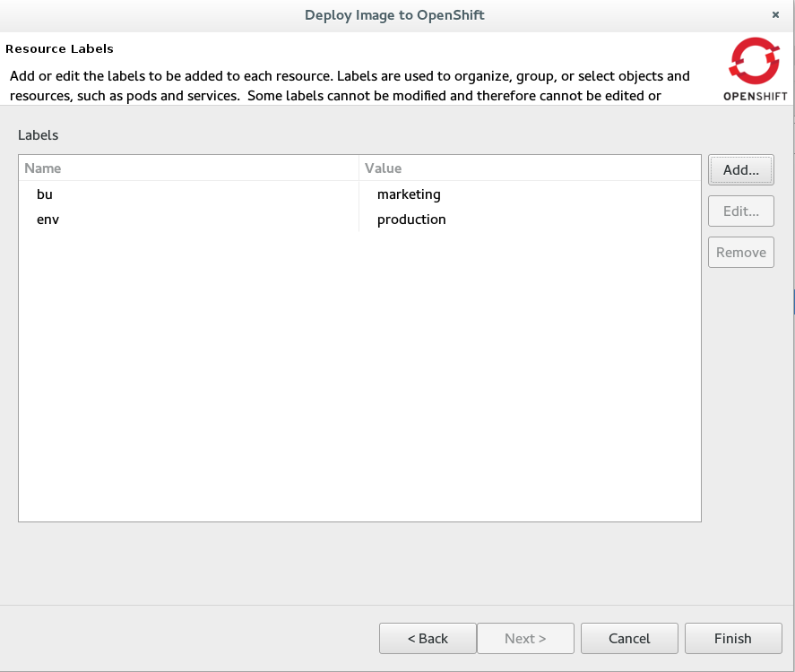This screenshot has width=795, height=672.
Task: Go back with the < Back button
Action: [x=427, y=638]
